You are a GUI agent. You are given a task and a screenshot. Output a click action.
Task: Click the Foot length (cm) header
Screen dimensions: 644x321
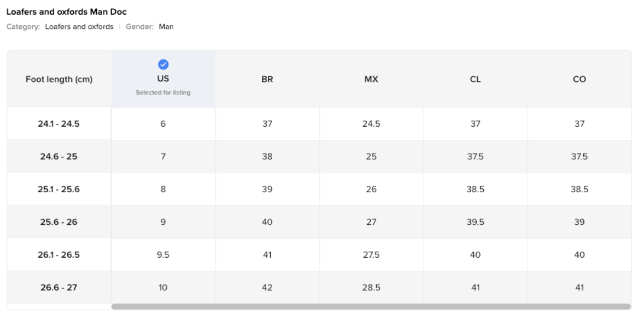(59, 79)
